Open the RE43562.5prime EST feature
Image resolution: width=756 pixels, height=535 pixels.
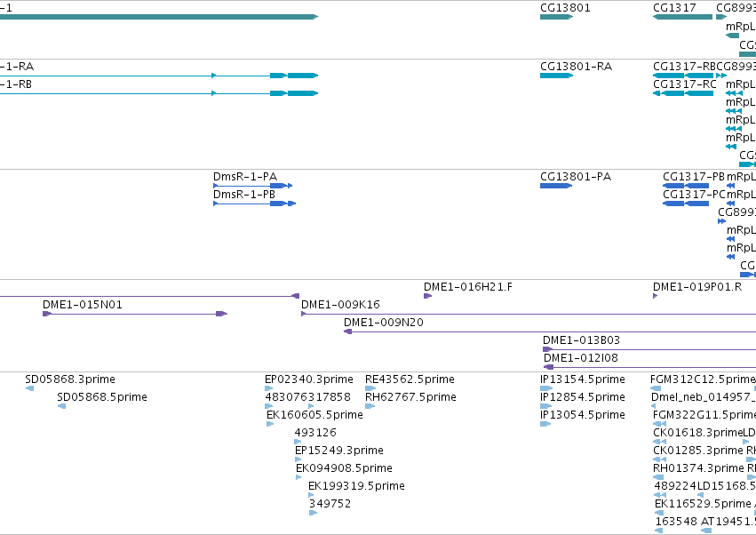pyautogui.click(x=370, y=388)
